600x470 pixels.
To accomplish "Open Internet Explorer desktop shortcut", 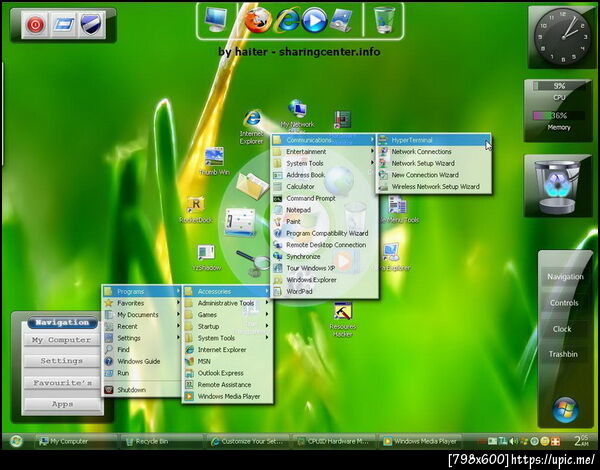I will 252,126.
